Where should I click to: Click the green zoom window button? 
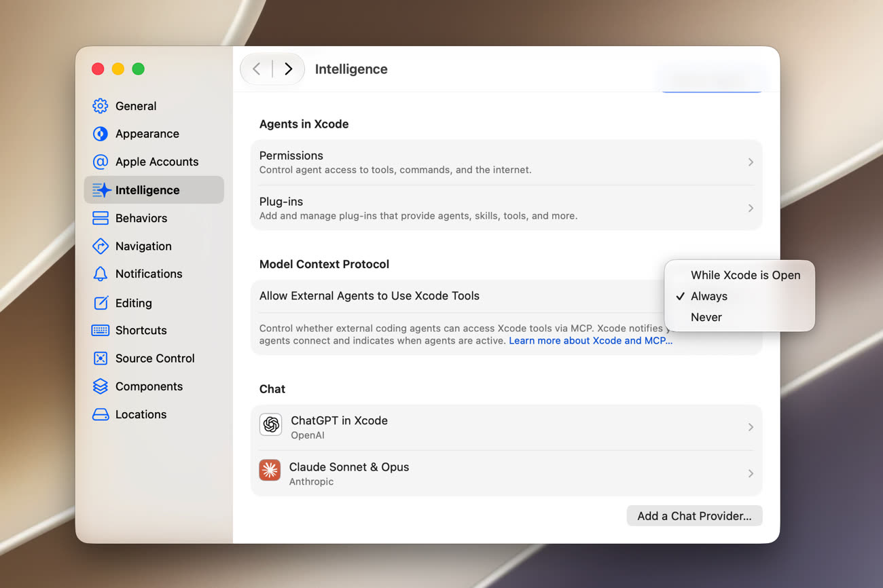click(139, 69)
